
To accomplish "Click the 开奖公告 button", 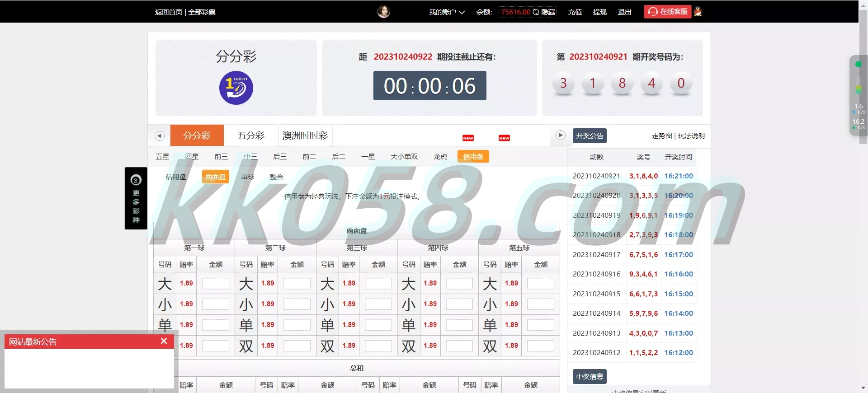I will coord(590,136).
